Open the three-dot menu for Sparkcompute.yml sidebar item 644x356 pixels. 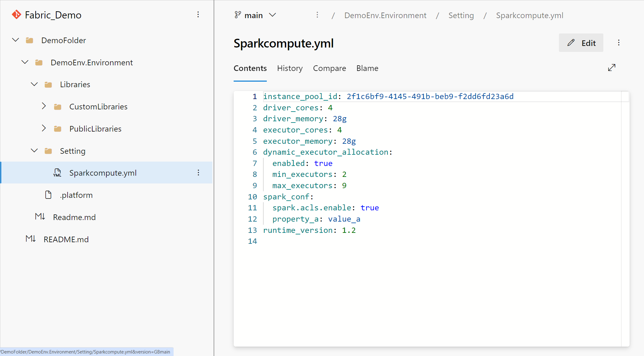pyautogui.click(x=198, y=173)
